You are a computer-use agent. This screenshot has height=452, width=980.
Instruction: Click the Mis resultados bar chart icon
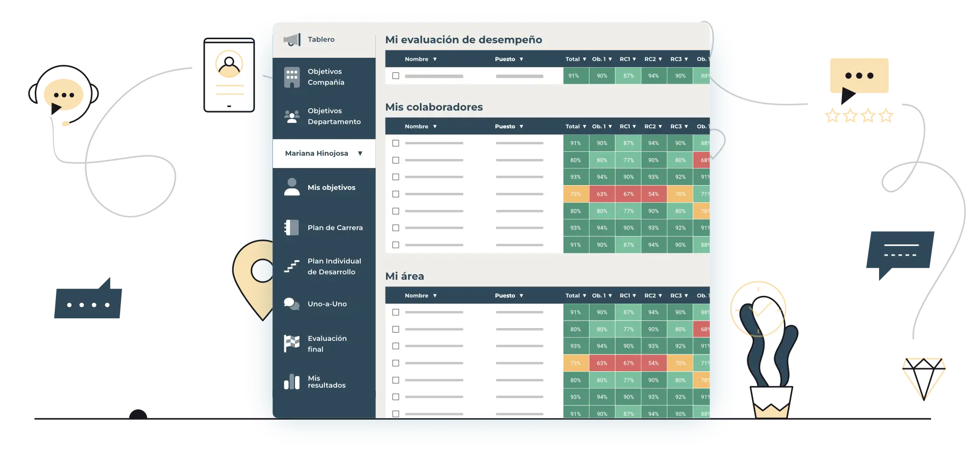292,381
